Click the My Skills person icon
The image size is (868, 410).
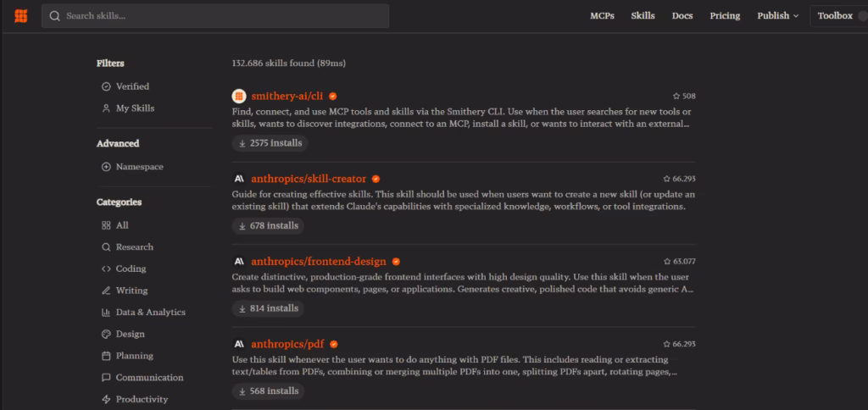coord(106,108)
